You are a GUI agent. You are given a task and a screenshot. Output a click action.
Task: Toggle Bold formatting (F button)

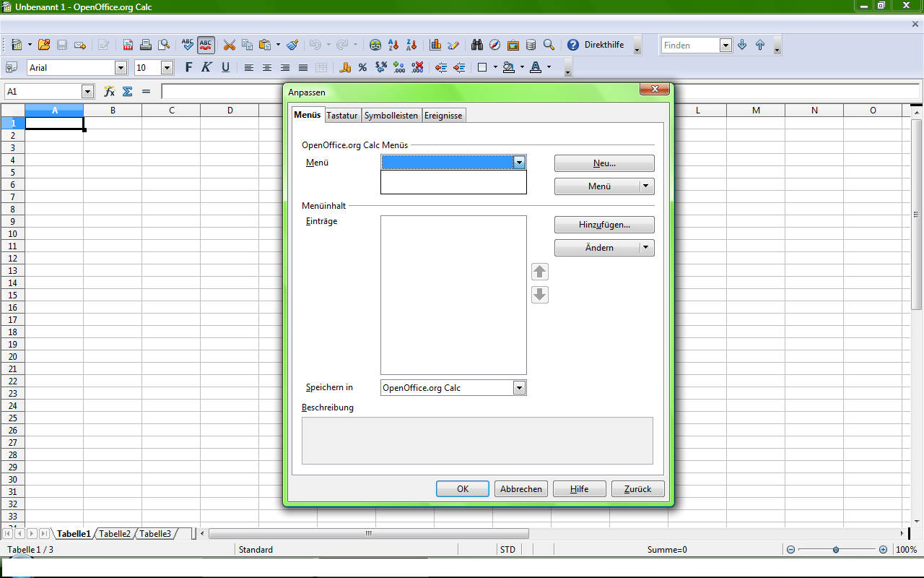(188, 67)
